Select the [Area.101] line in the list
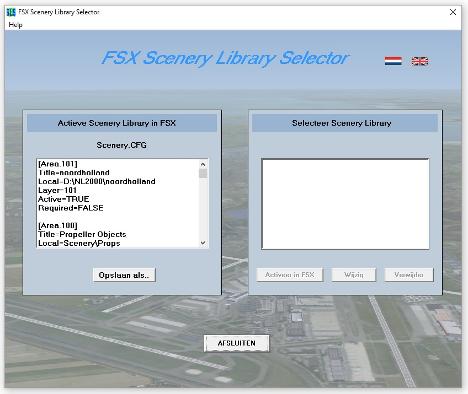This screenshot has height=394, width=468. [58, 164]
